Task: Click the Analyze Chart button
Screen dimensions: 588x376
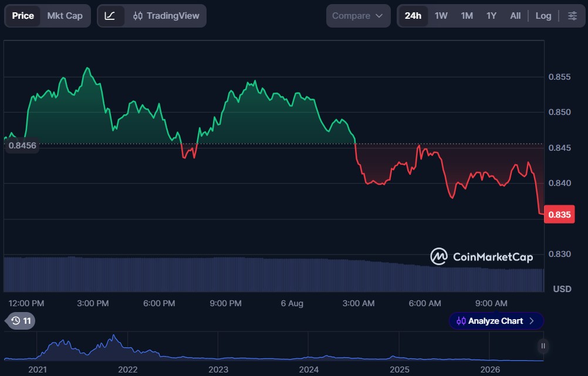Action: 496,321
